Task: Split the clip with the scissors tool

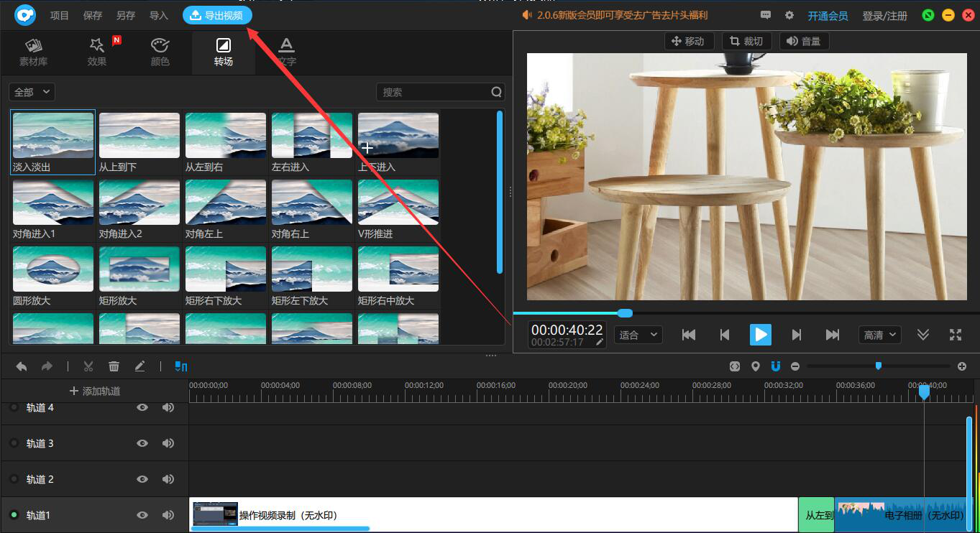Action: pos(88,366)
